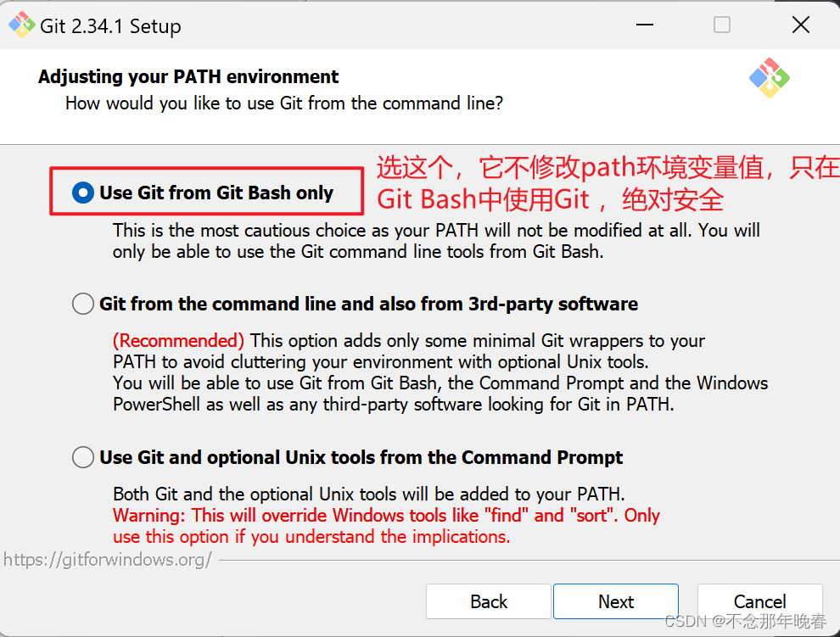
Task: Choose 'Use Git and optional Unix tools' radio
Action: 83,457
